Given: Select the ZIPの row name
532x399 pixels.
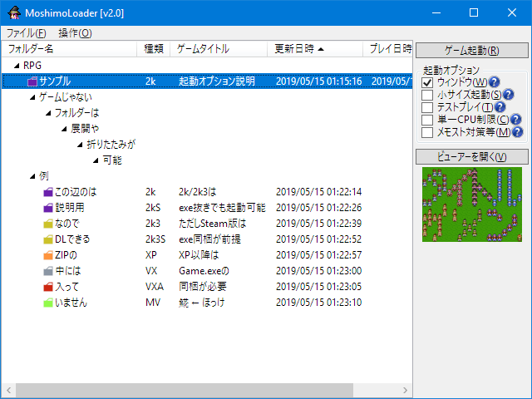Looking at the screenshot, I should pos(66,255).
